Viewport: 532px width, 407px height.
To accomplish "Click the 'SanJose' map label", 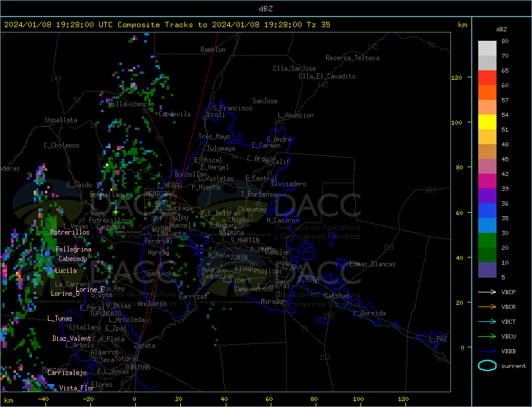I will coord(265,101).
